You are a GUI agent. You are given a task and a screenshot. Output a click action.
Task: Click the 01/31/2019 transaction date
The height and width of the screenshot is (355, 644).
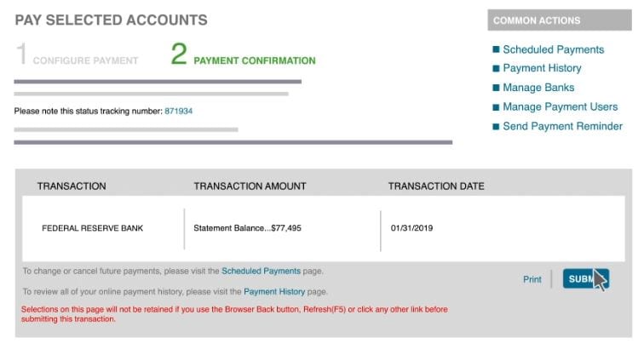pos(412,228)
